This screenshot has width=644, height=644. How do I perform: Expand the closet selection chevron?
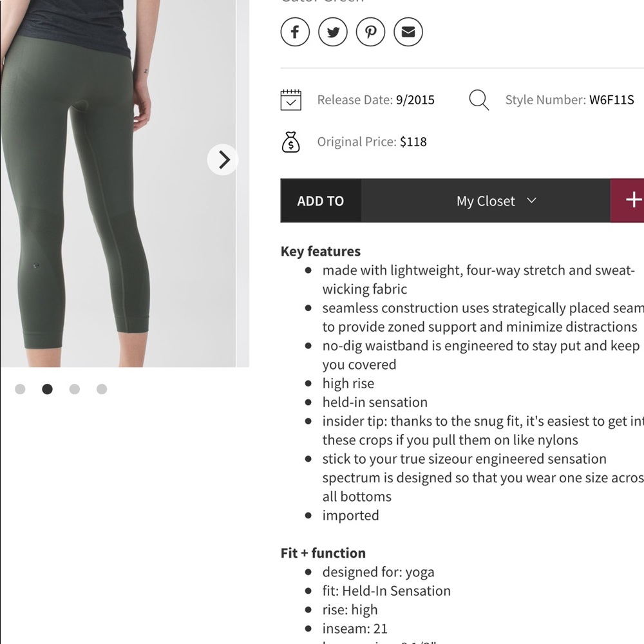(531, 200)
